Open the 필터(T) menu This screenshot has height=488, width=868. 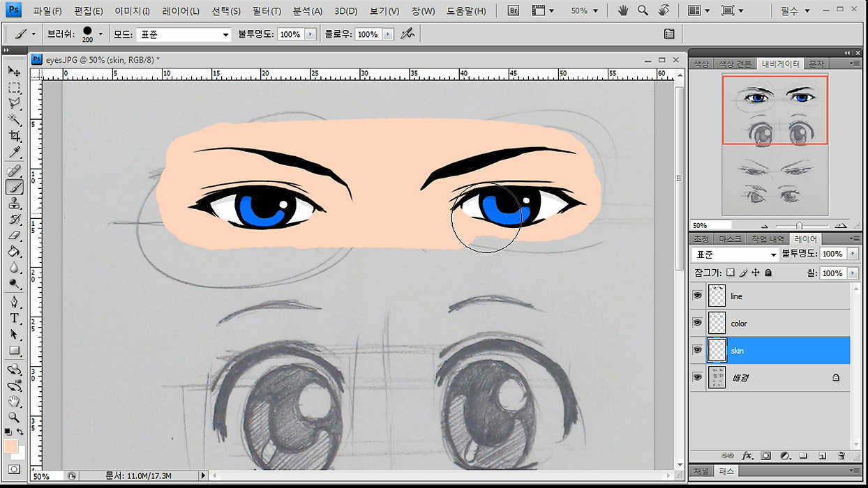click(267, 11)
